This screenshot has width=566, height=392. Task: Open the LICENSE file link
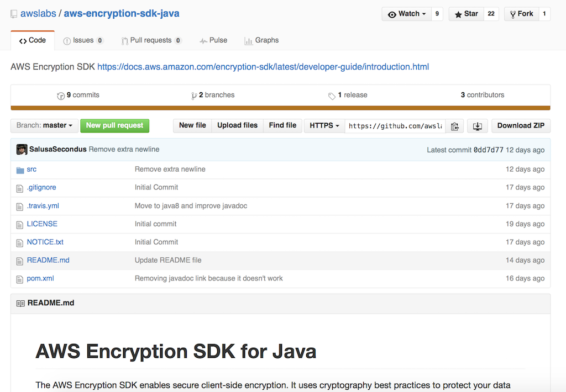[42, 224]
